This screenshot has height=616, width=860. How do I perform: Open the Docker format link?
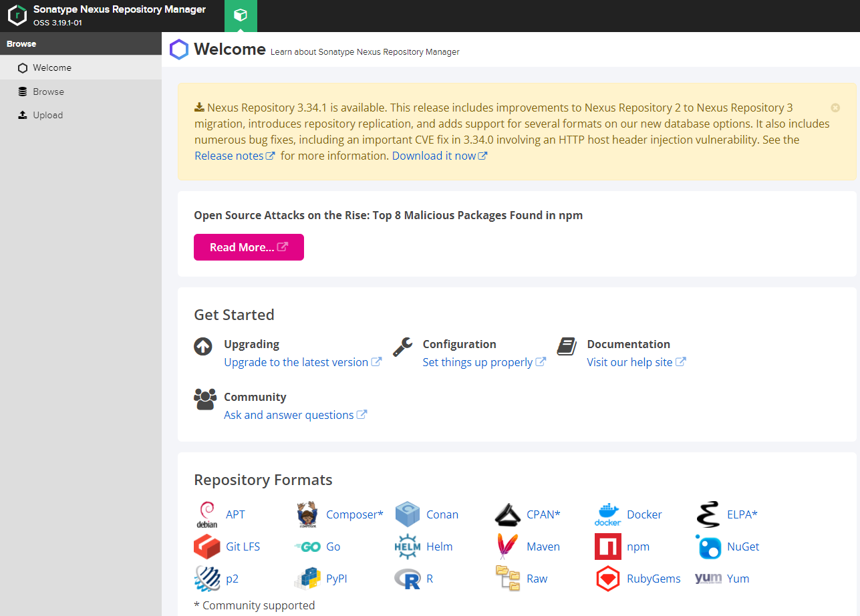644,514
